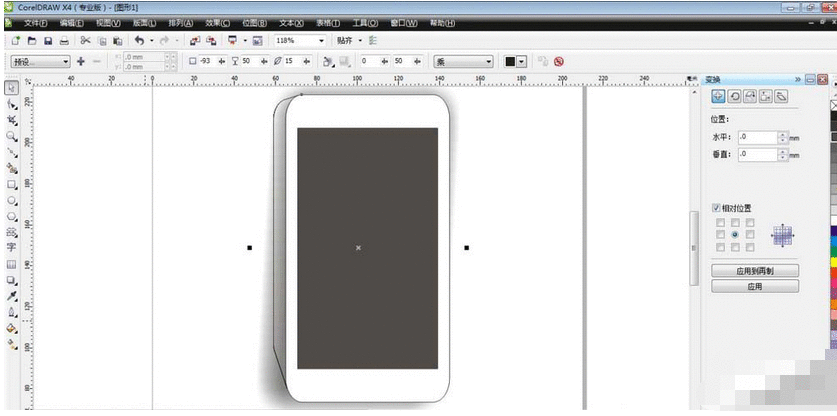837x416 pixels.
Task: Click the Print icon in toolbar
Action: click(x=64, y=41)
